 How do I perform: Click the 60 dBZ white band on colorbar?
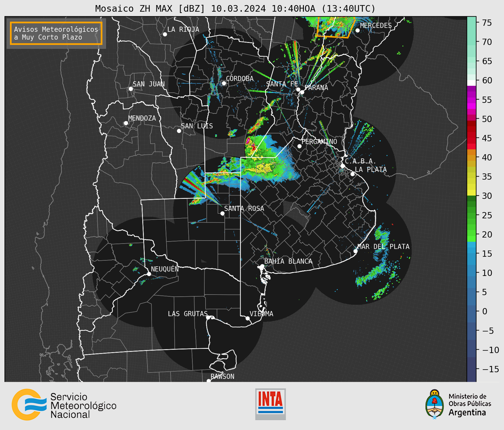click(471, 83)
